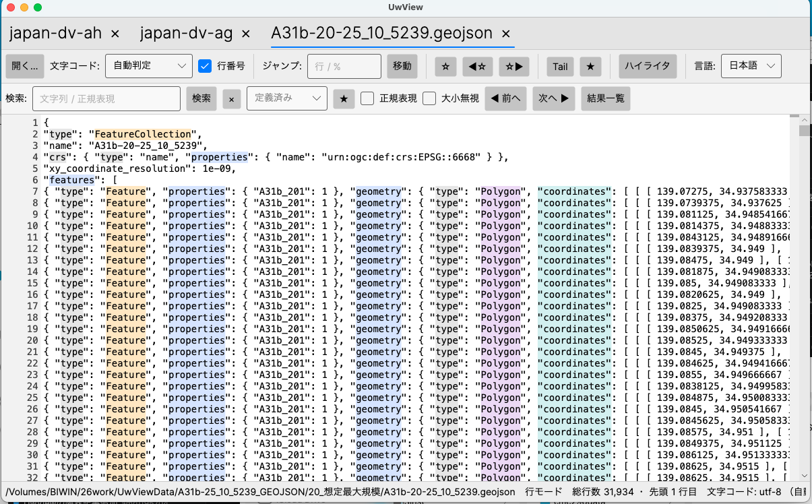812x504 pixels.
Task: Click the 開く... open file button
Action: click(25, 66)
